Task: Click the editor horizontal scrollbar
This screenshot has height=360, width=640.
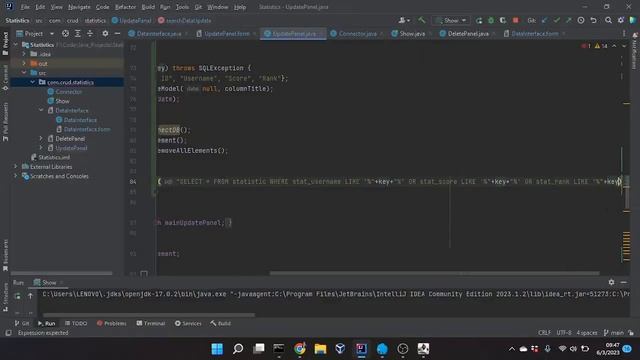Action: [434, 273]
